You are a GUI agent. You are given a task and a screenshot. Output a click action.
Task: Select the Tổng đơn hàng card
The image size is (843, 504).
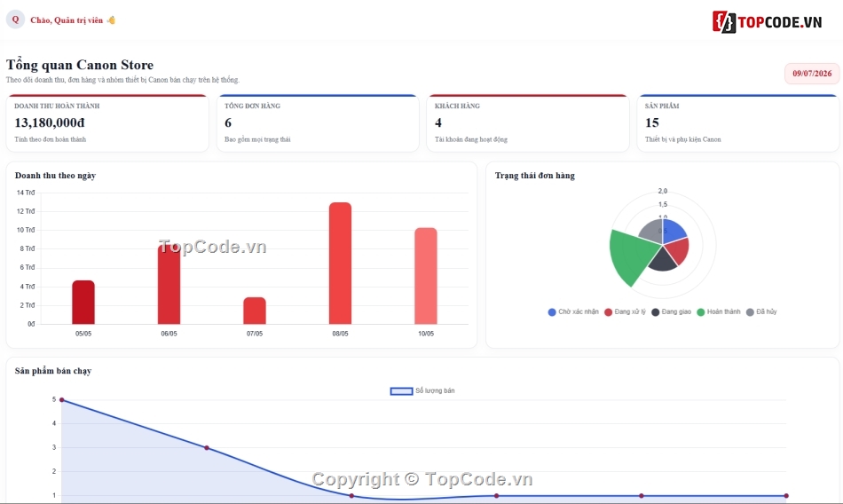(x=318, y=123)
